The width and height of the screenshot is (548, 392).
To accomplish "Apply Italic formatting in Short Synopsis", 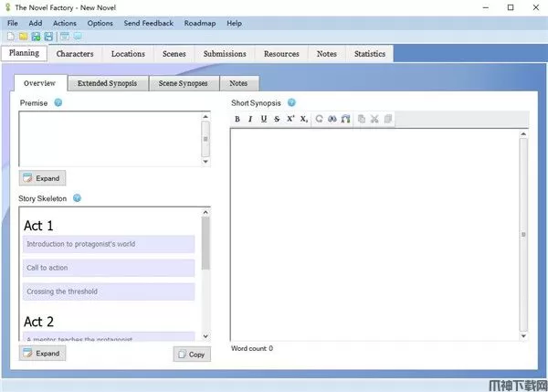I will coord(250,120).
